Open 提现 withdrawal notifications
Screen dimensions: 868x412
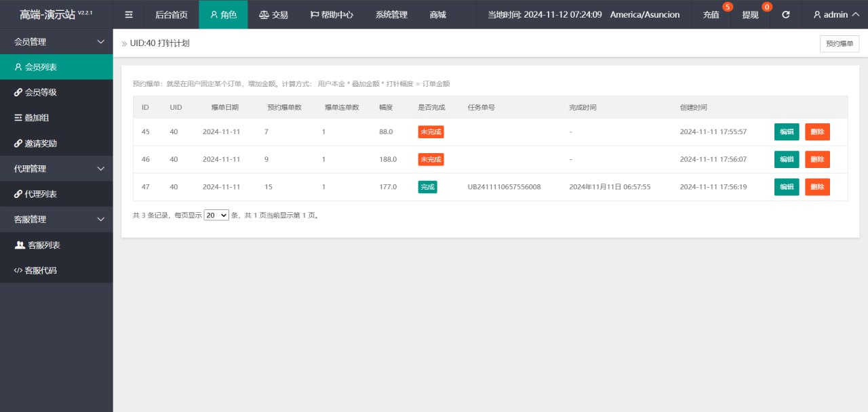(x=751, y=14)
